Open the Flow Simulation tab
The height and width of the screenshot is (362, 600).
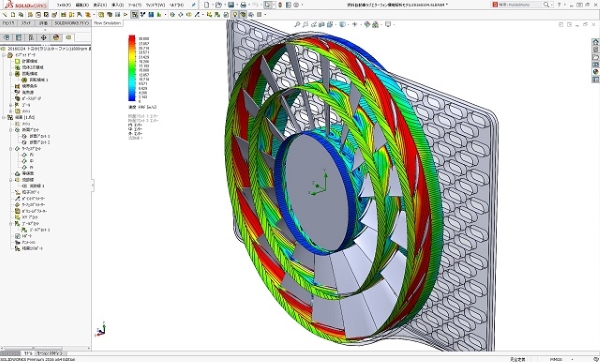point(108,23)
